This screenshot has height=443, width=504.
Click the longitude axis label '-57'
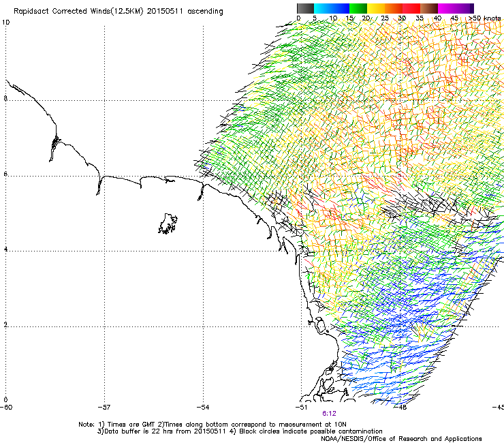point(104,408)
